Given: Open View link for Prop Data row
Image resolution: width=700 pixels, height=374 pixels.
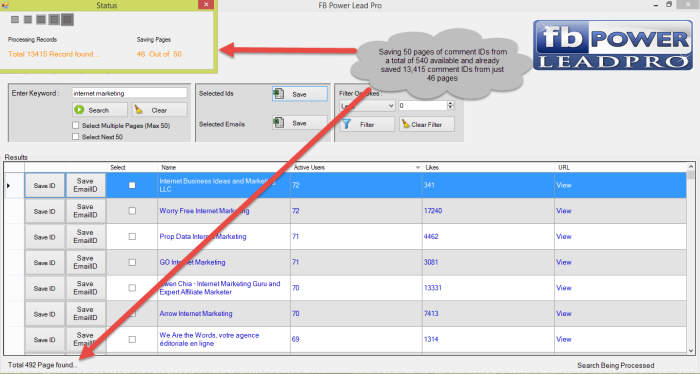Looking at the screenshot, I should (x=564, y=237).
